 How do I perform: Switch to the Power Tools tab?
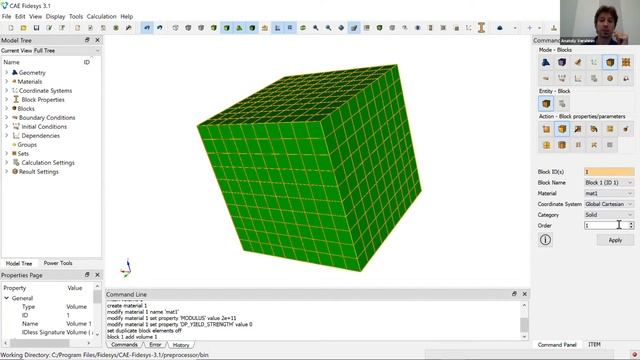click(x=58, y=263)
